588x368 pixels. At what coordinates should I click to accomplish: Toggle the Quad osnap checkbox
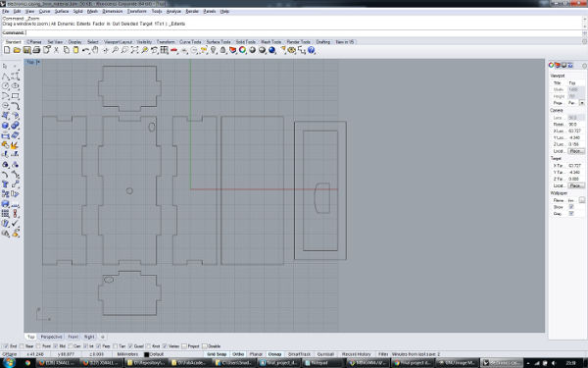(x=130, y=345)
